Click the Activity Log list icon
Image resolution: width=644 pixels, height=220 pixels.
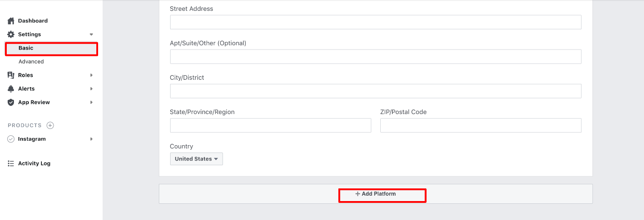pyautogui.click(x=11, y=164)
